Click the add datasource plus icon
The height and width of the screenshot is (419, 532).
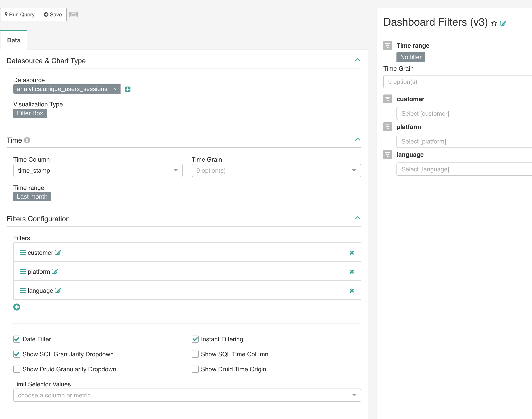pos(128,89)
